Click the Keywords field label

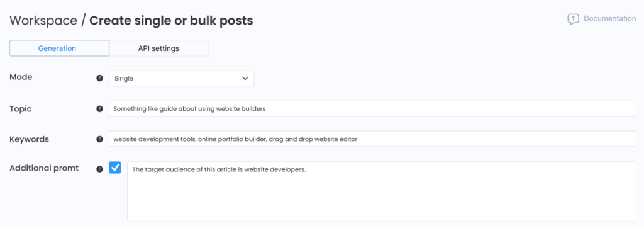point(29,139)
